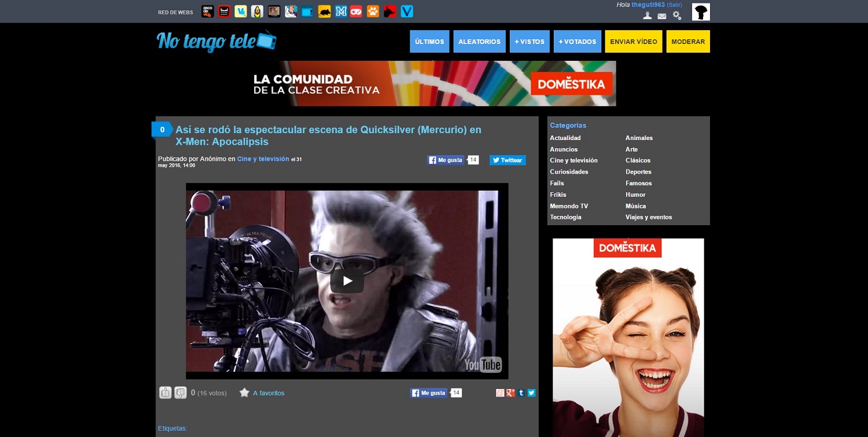This screenshot has height=437, width=868.
Task: Share on Google Plus below video
Action: pyautogui.click(x=510, y=392)
